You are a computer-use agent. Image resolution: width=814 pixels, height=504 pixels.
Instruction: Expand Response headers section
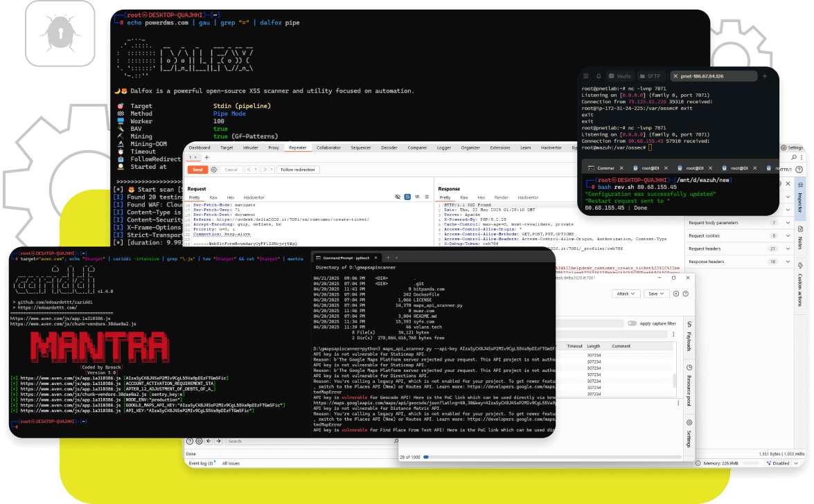[788, 262]
